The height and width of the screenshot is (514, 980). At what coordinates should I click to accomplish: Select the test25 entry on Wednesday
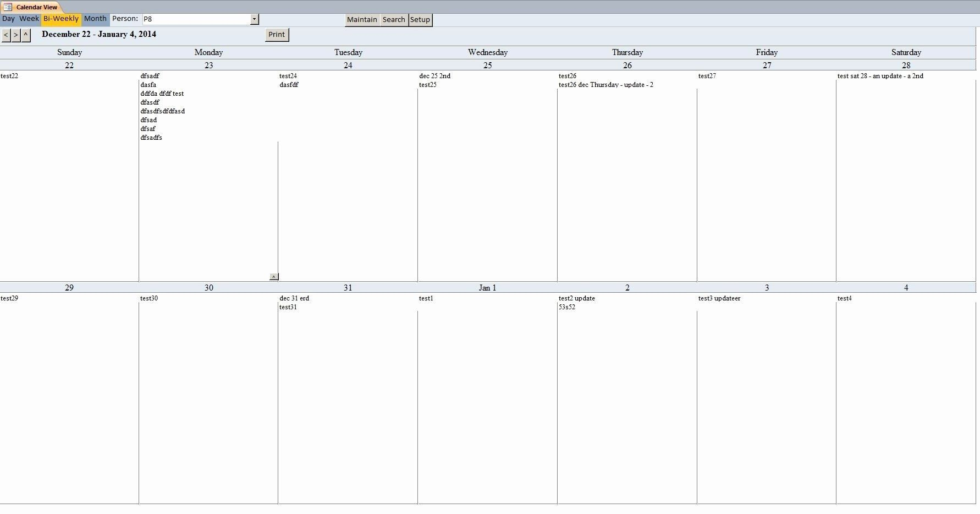[x=428, y=85]
